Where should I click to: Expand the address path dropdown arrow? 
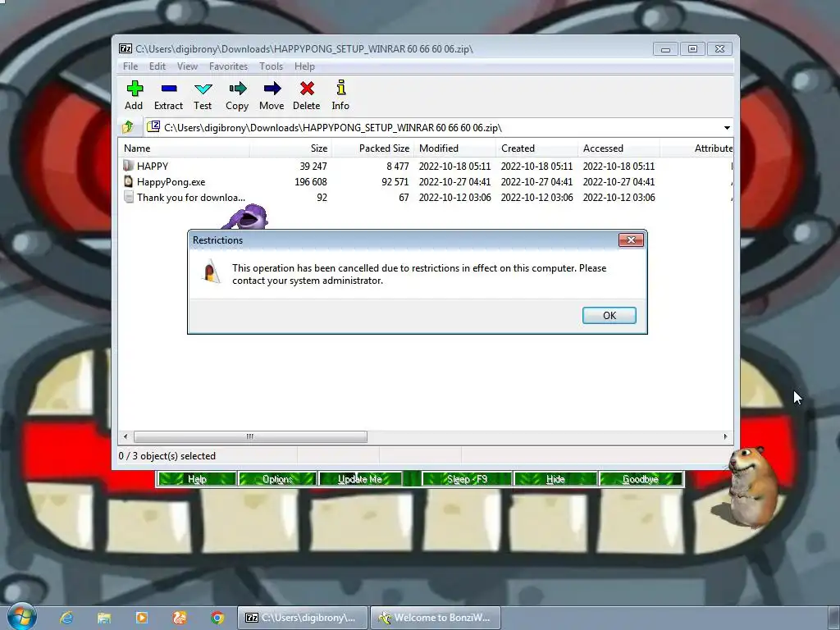[727, 127]
